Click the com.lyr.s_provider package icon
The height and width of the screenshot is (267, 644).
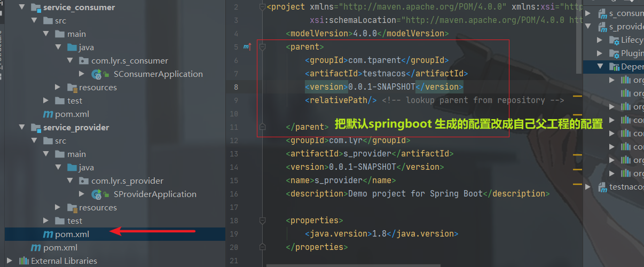pyautogui.click(x=84, y=181)
